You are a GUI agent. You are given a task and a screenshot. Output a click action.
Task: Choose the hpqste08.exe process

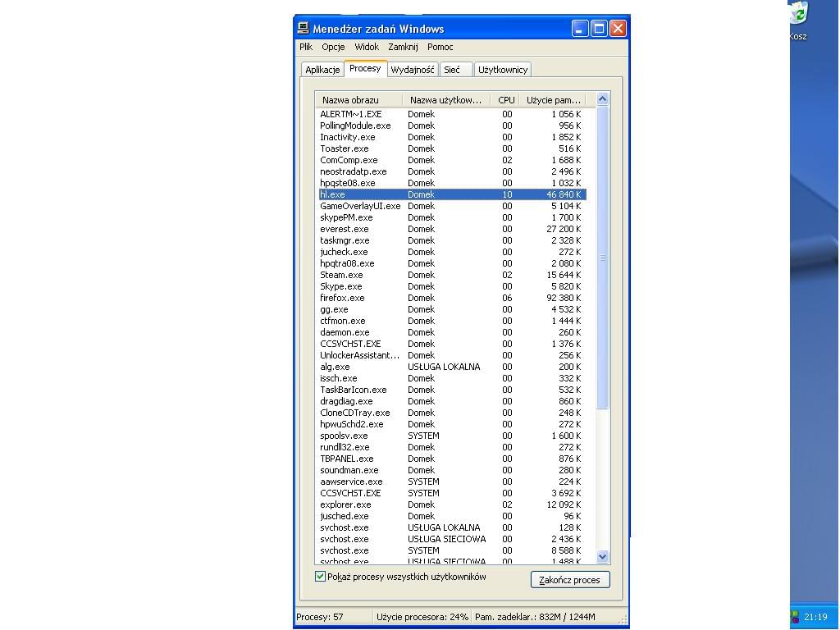453,183
